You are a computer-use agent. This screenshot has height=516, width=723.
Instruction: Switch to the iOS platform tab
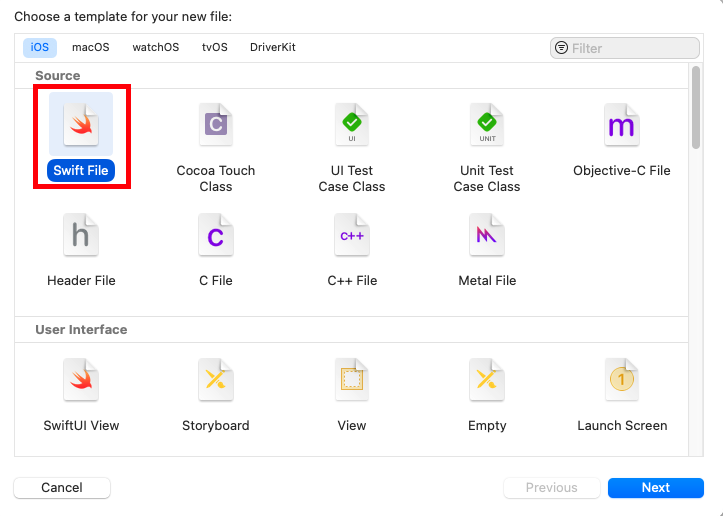tap(40, 47)
